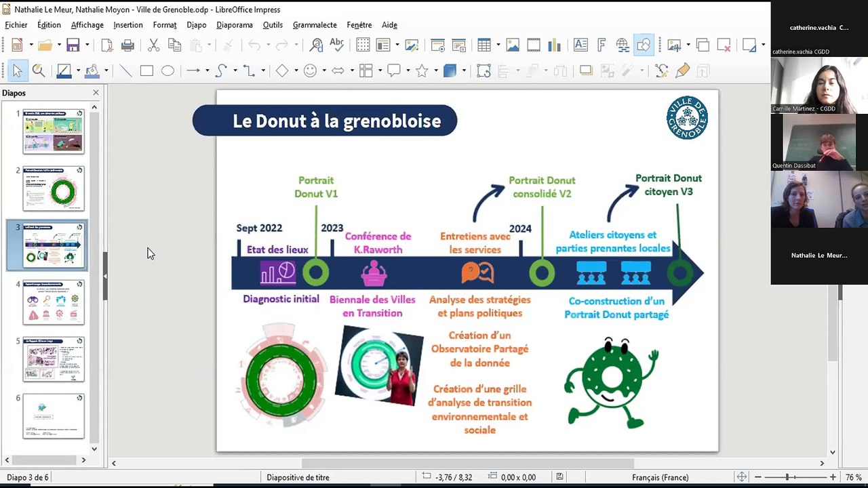Export directly as PDF icon
868x488 pixels.
[107, 45]
